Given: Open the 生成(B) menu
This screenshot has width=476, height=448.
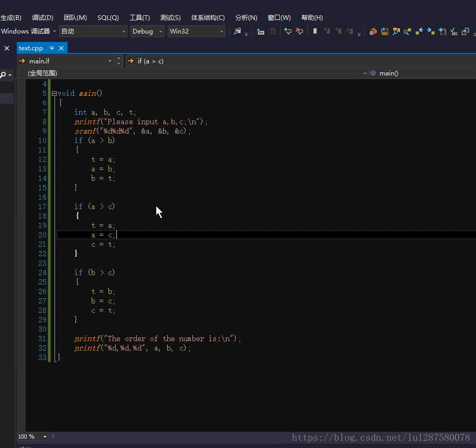Looking at the screenshot, I should click(11, 18).
